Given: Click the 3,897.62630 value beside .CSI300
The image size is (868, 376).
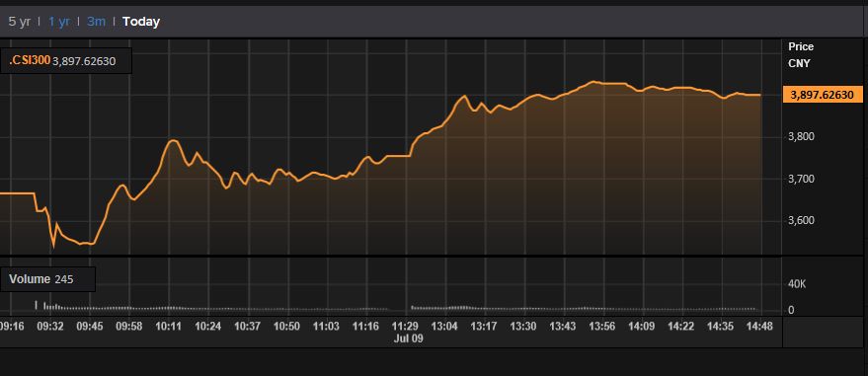Looking at the screenshot, I should 84,61.
